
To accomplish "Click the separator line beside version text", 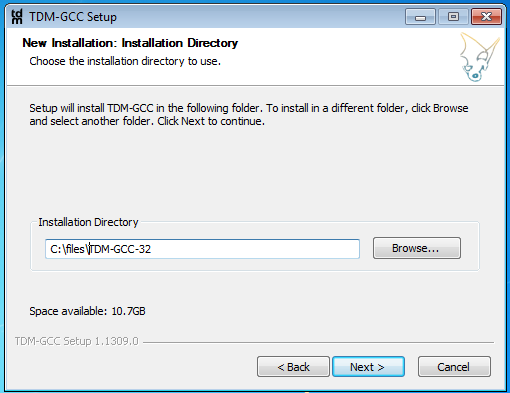I will 318,342.
